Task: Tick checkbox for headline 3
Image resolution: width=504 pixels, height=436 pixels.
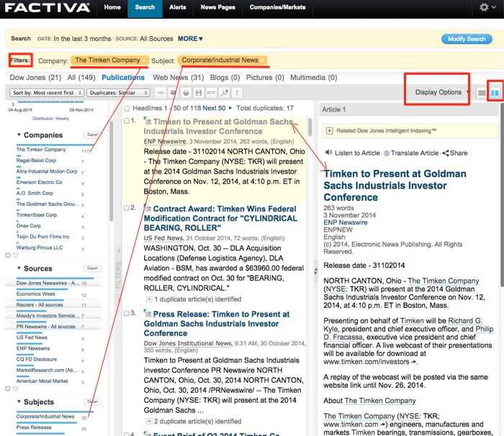Action: pyautogui.click(x=127, y=313)
